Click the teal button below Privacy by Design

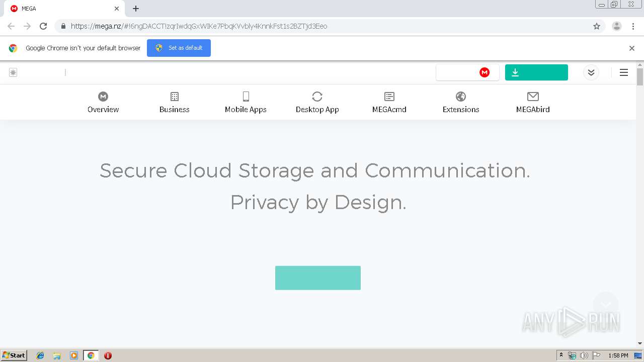(318, 278)
